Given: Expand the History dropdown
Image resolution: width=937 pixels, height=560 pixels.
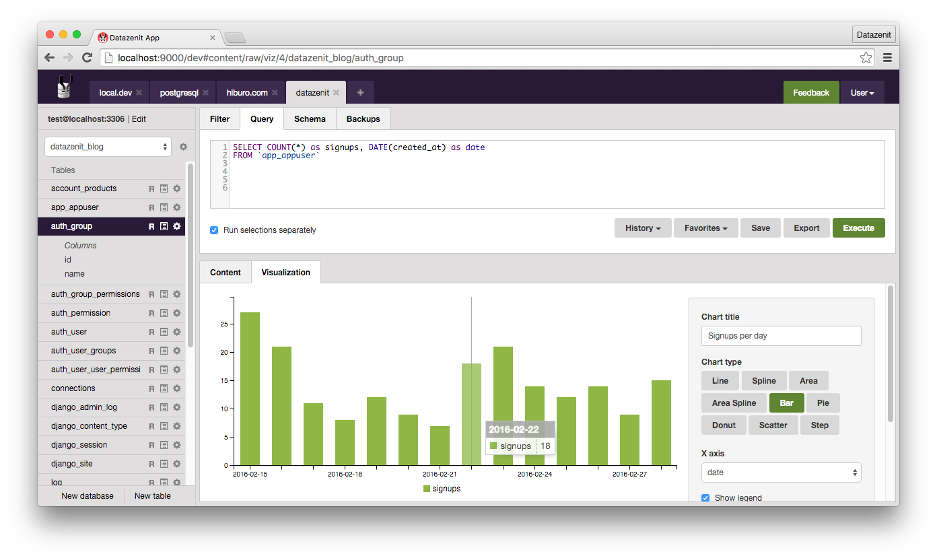Looking at the screenshot, I should (642, 228).
